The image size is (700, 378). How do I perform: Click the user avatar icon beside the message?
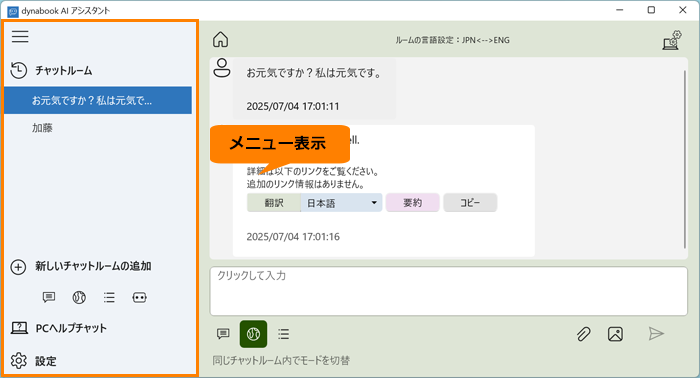[x=221, y=68]
